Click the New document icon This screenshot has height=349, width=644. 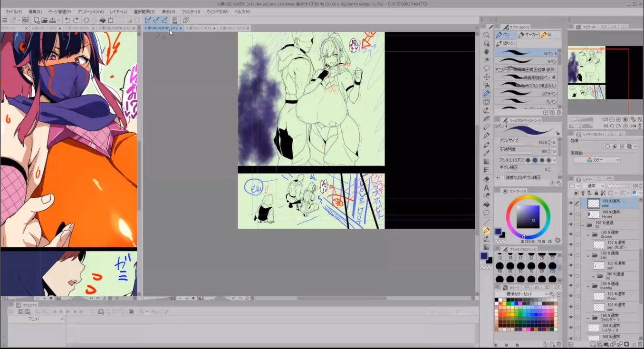pyautogui.click(x=36, y=20)
